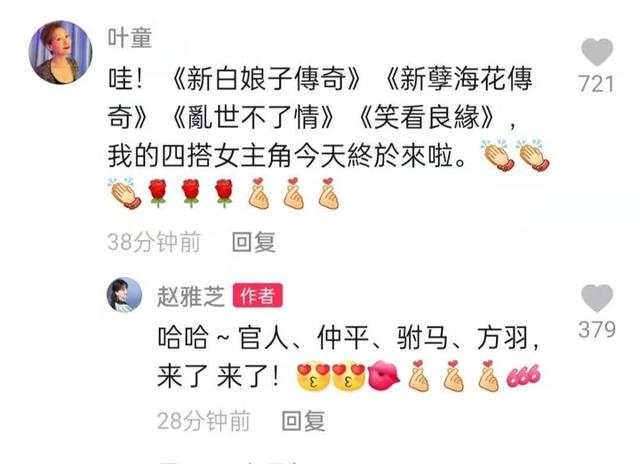This screenshot has height=464, width=640.
Task: Tap the red 作者 author badge
Action: [258, 295]
